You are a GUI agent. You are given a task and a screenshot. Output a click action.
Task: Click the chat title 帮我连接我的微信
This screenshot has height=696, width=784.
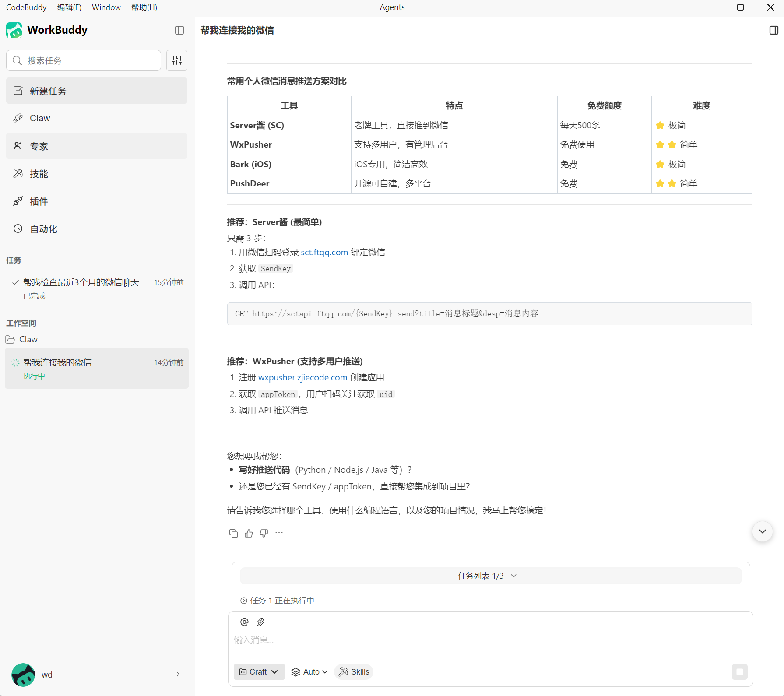click(237, 30)
